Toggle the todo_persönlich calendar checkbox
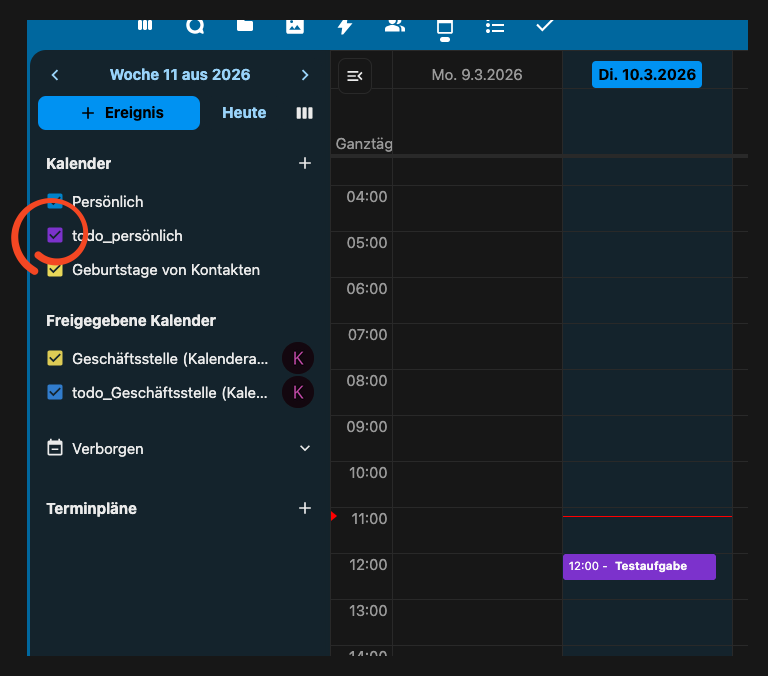Image resolution: width=768 pixels, height=676 pixels. point(55,236)
